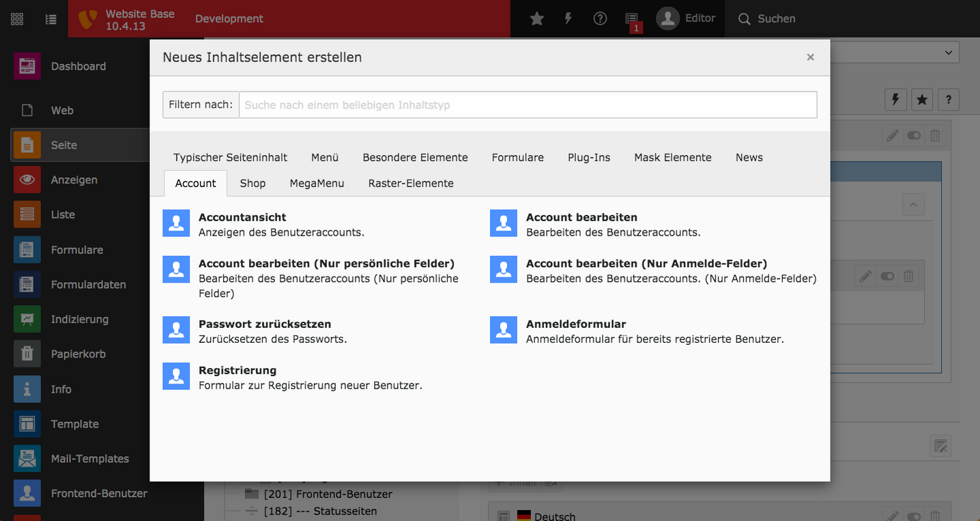Toggle the hide switch in the upper element toolbar

914,135
